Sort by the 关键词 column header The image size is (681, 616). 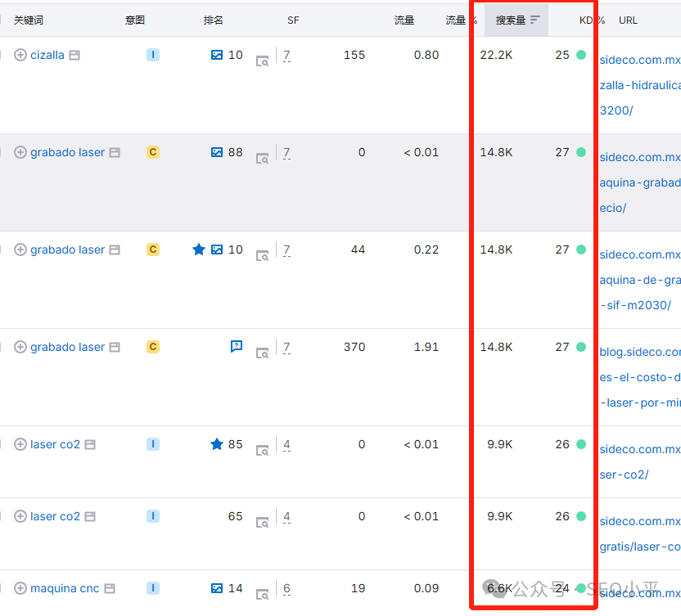pos(29,20)
